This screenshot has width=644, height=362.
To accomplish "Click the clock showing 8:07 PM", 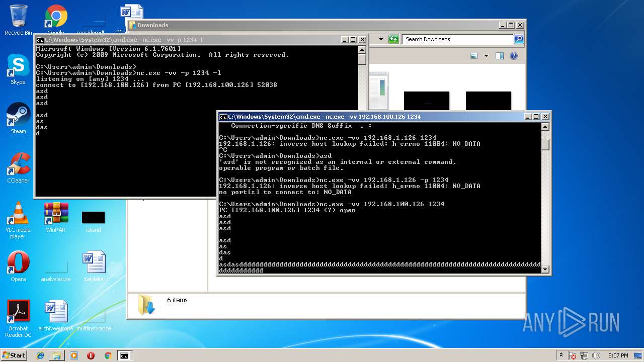I will tap(618, 355).
